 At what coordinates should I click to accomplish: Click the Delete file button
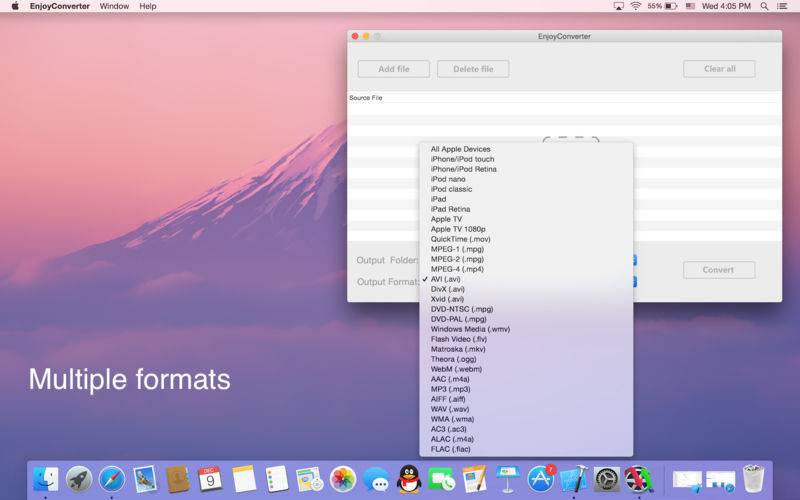[473, 69]
